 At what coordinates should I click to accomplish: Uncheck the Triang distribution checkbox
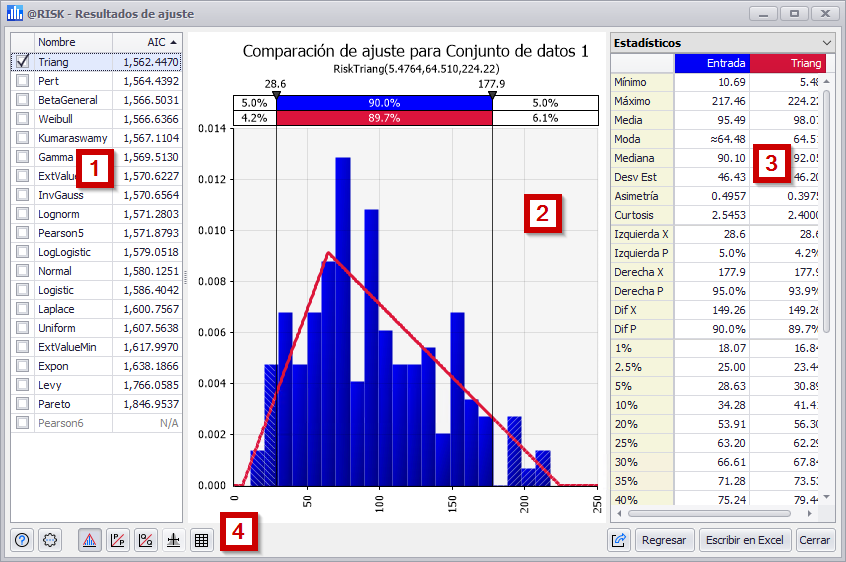tap(22, 61)
